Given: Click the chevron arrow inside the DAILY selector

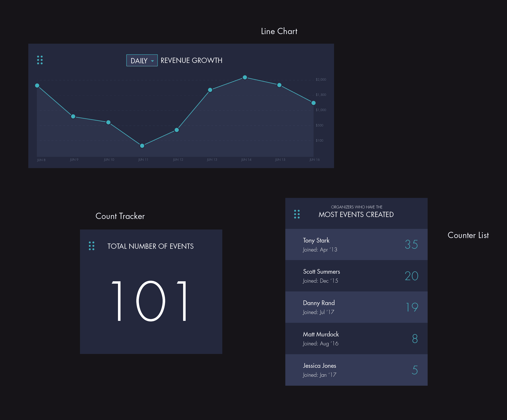Looking at the screenshot, I should coord(152,61).
